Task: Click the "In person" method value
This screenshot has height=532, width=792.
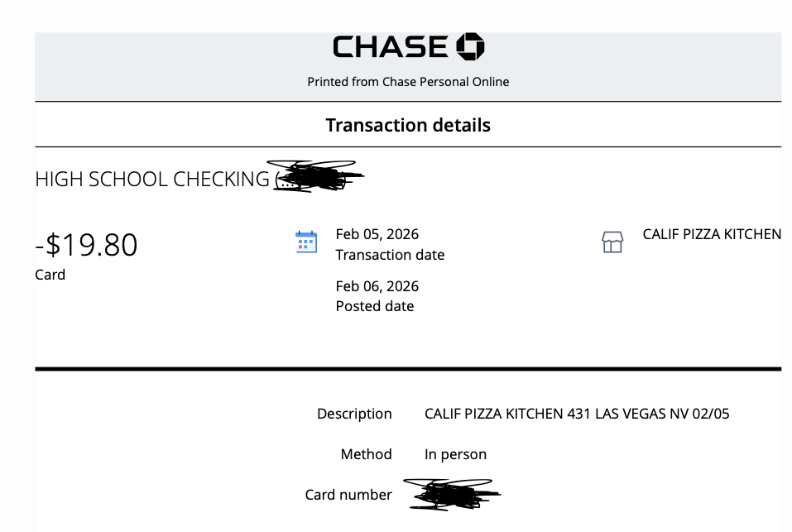Action: pos(455,454)
